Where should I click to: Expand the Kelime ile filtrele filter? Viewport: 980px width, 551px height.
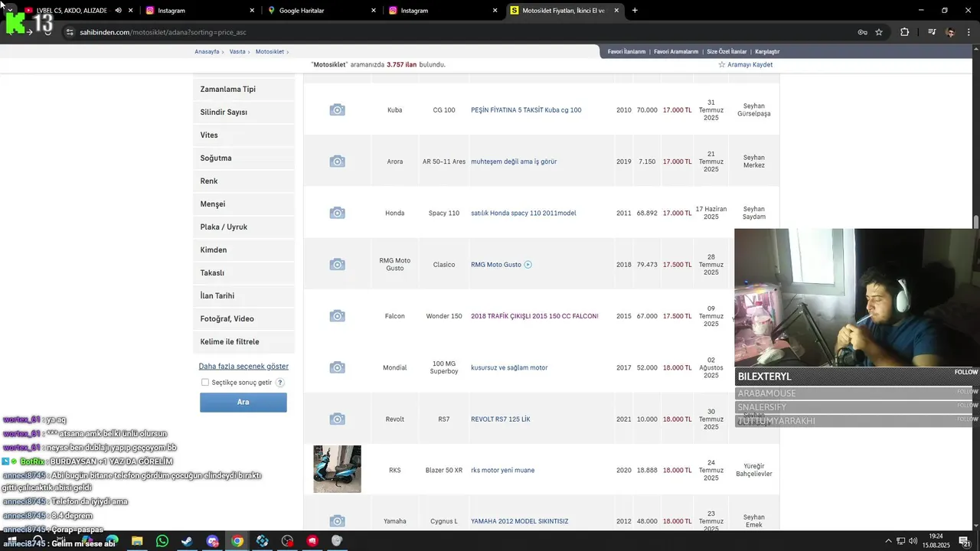click(243, 342)
